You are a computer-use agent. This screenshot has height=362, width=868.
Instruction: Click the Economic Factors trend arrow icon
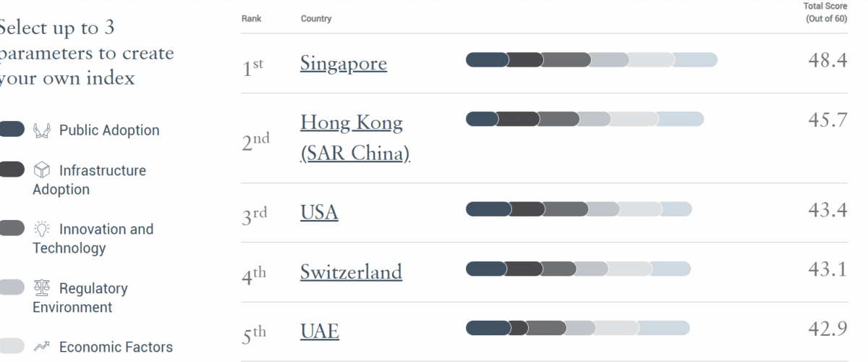[x=42, y=347]
